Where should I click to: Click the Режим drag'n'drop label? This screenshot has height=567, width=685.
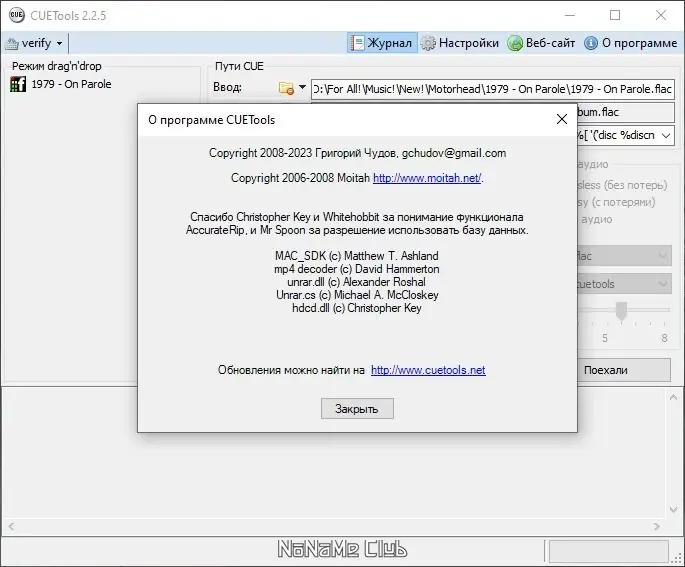(x=57, y=66)
